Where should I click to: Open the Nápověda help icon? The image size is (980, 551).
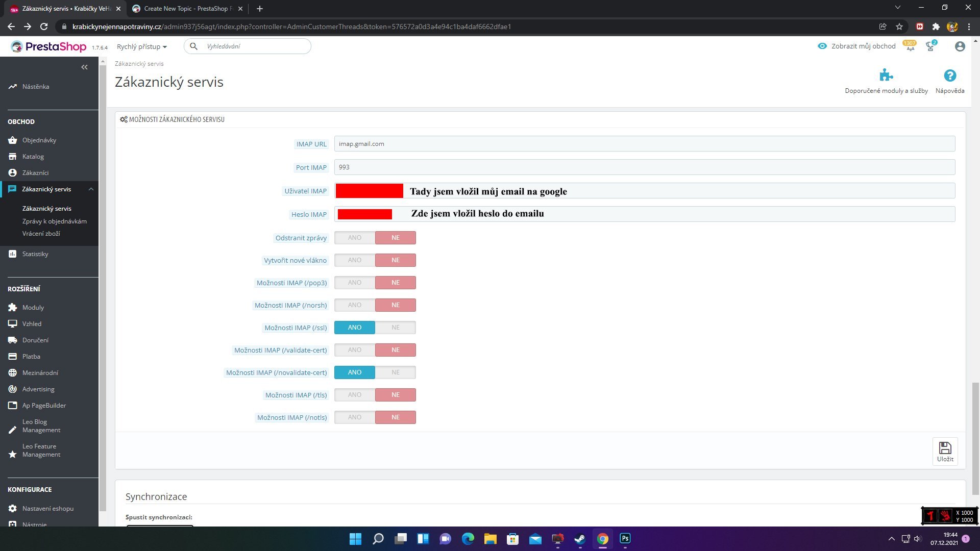point(949,76)
